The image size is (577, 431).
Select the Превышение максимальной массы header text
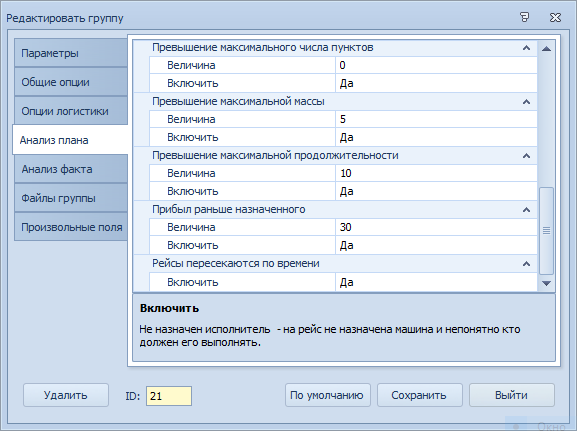238,101
